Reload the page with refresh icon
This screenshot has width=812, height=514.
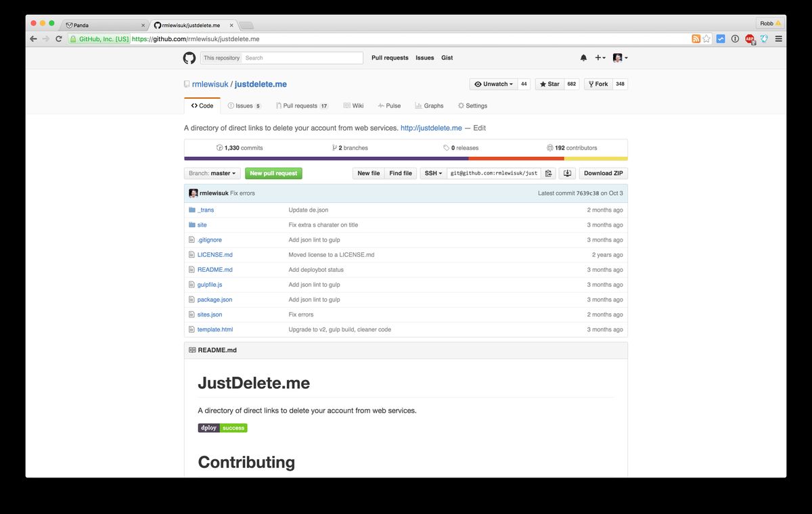click(59, 39)
